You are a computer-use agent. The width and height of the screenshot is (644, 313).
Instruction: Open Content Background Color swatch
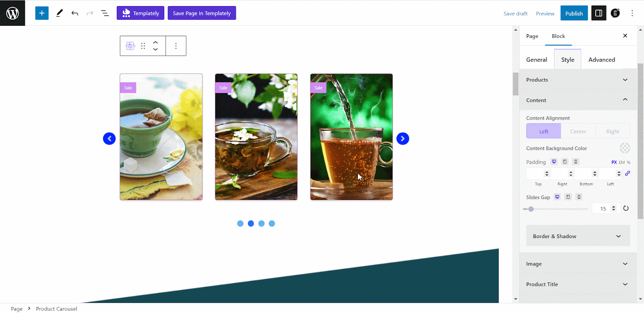[625, 148]
